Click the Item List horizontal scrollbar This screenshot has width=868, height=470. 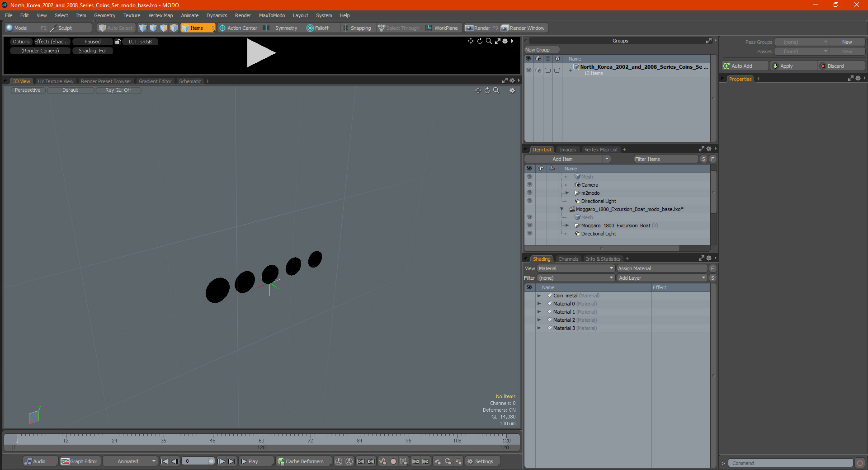(x=602, y=248)
